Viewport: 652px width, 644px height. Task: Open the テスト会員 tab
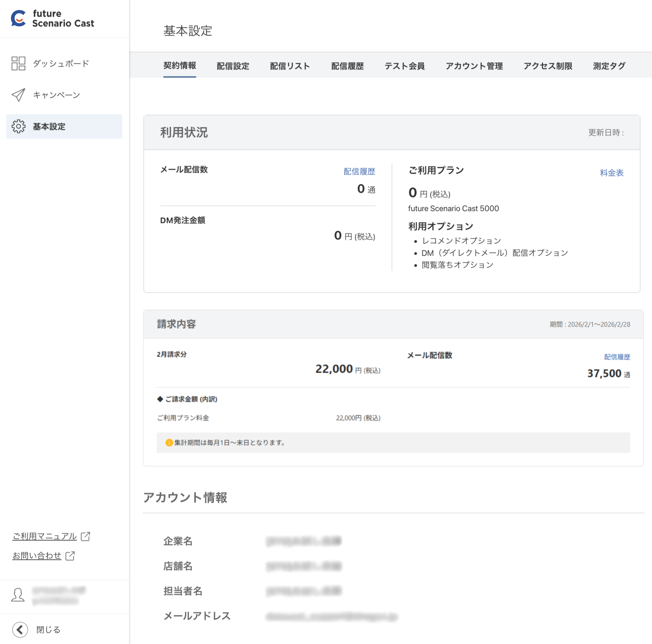click(x=405, y=66)
